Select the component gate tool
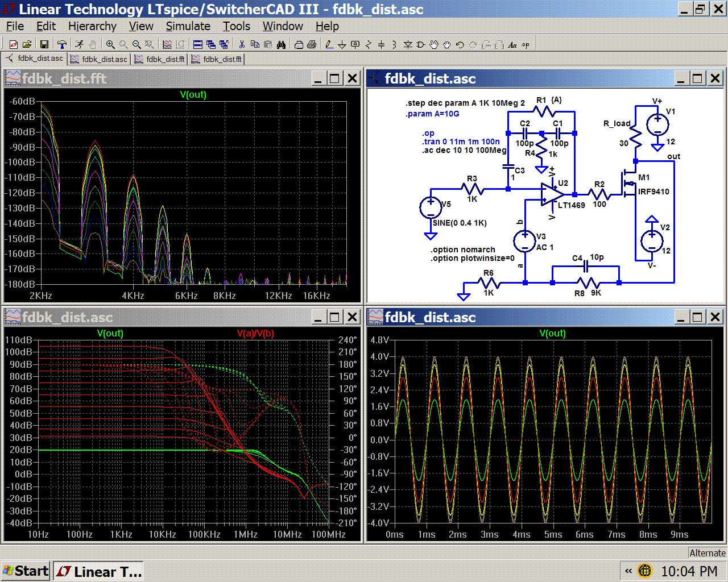The image size is (728, 582). (420, 44)
